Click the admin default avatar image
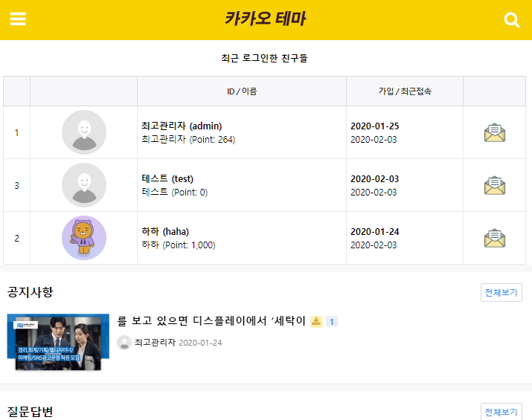Screen dimensions: 532x420 pyautogui.click(x=84, y=132)
